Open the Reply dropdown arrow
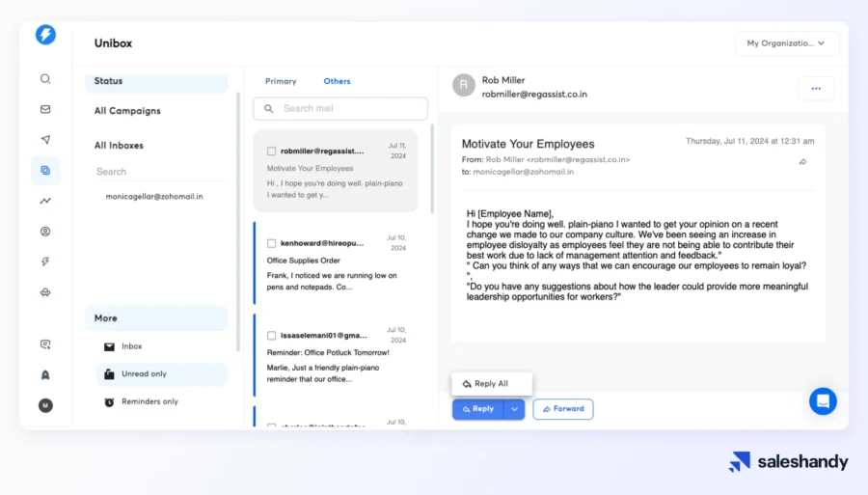868x495 pixels. (x=514, y=409)
